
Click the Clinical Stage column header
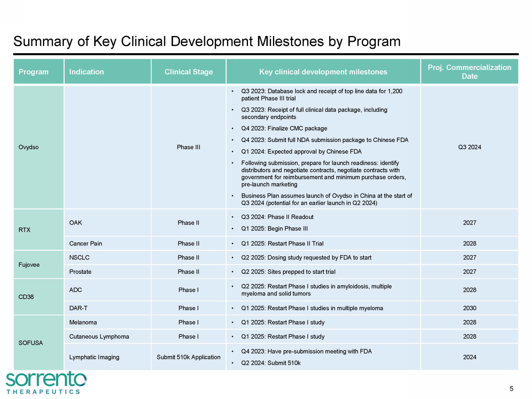click(x=189, y=72)
